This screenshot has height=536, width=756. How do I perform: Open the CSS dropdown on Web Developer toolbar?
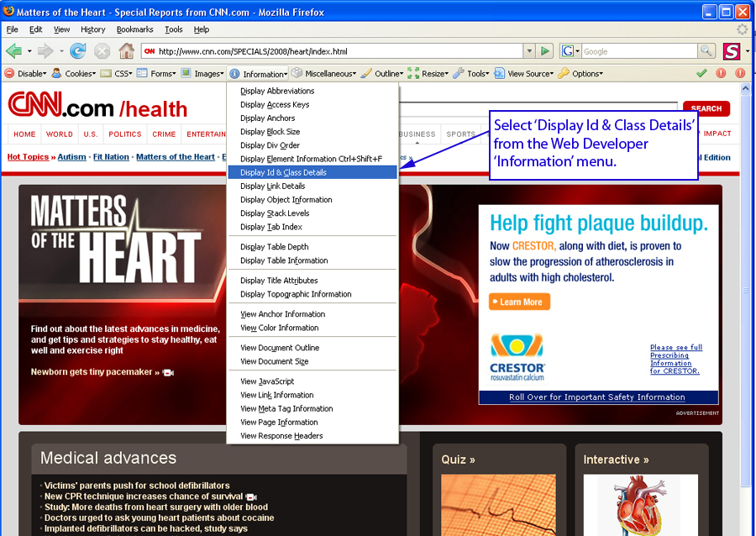coord(123,73)
